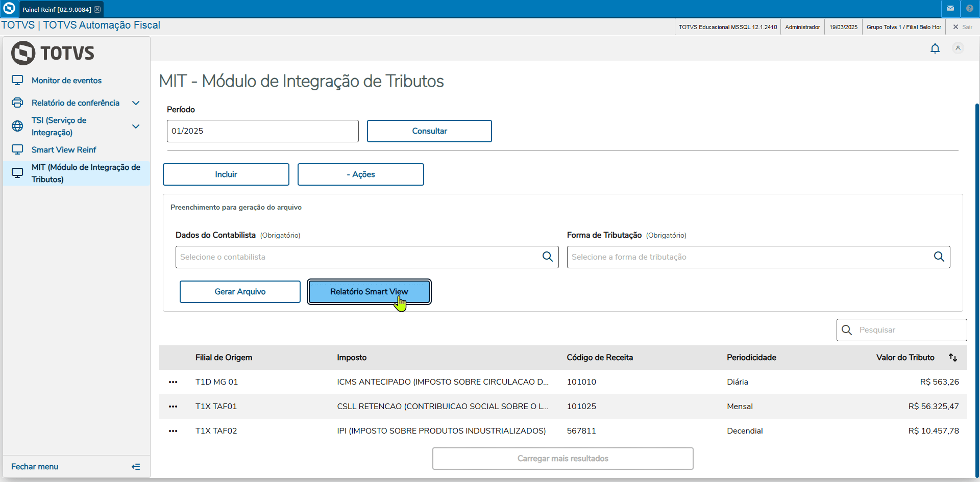
Task: Close the Painel Reinf tab
Action: pyautogui.click(x=97, y=9)
